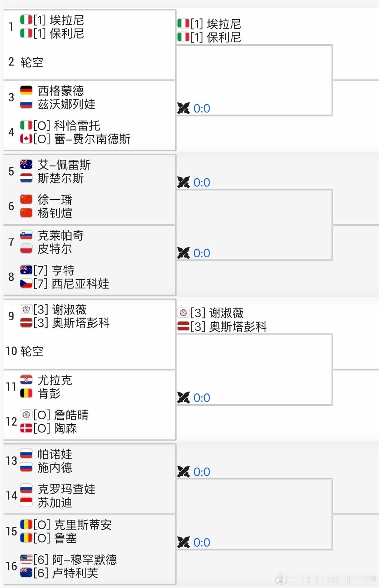Open match icon between 克里斯蒂安 and 阿-穆罕默德 pairs

[184, 542]
